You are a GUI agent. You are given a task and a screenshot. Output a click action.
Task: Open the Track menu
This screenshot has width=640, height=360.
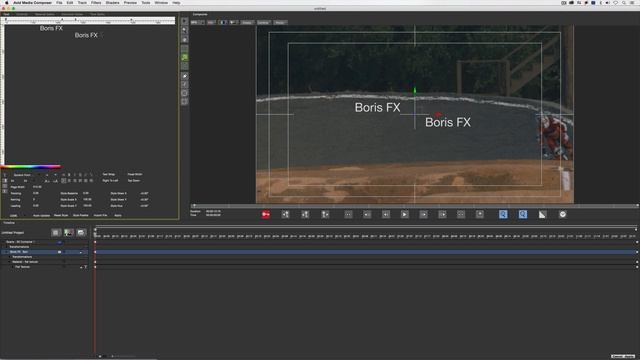(82, 2)
